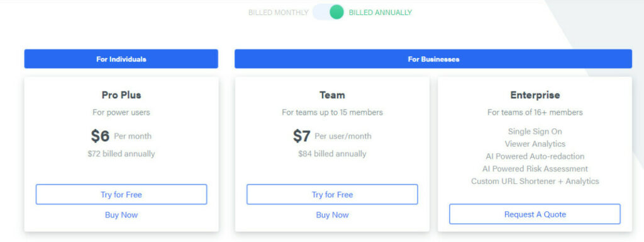Click the $7 per user/month price
644x242 pixels.
332,136
